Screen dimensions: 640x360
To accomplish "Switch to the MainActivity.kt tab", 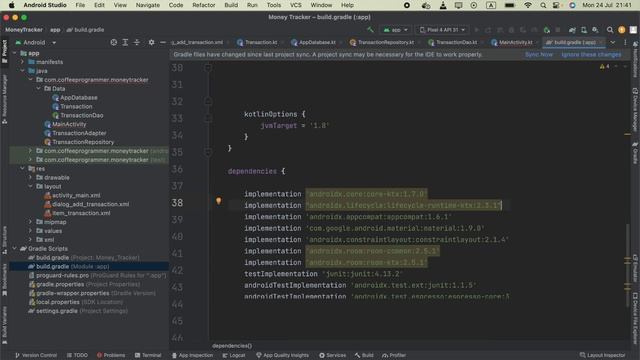I will [x=512, y=42].
